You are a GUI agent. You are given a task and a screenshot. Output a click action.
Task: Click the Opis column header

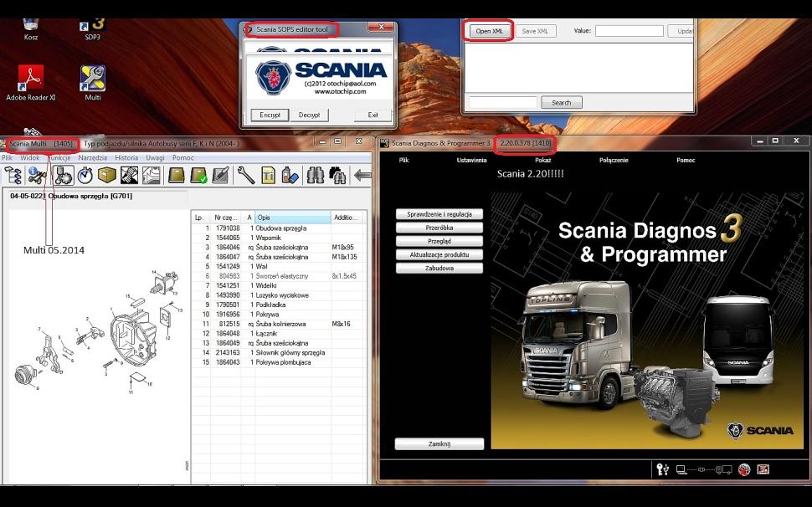click(x=293, y=218)
